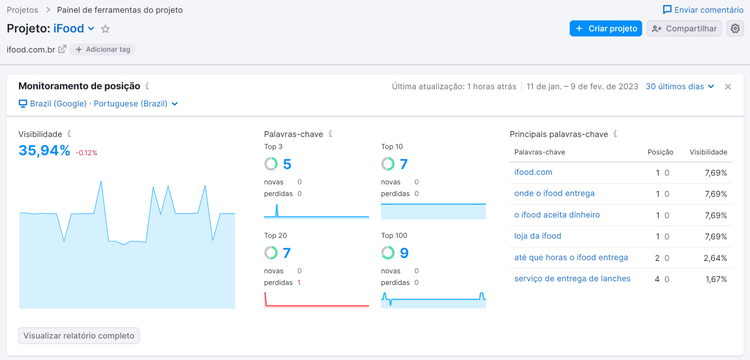Favorite the iFood project with star icon
The height and width of the screenshot is (360, 750).
(x=105, y=29)
